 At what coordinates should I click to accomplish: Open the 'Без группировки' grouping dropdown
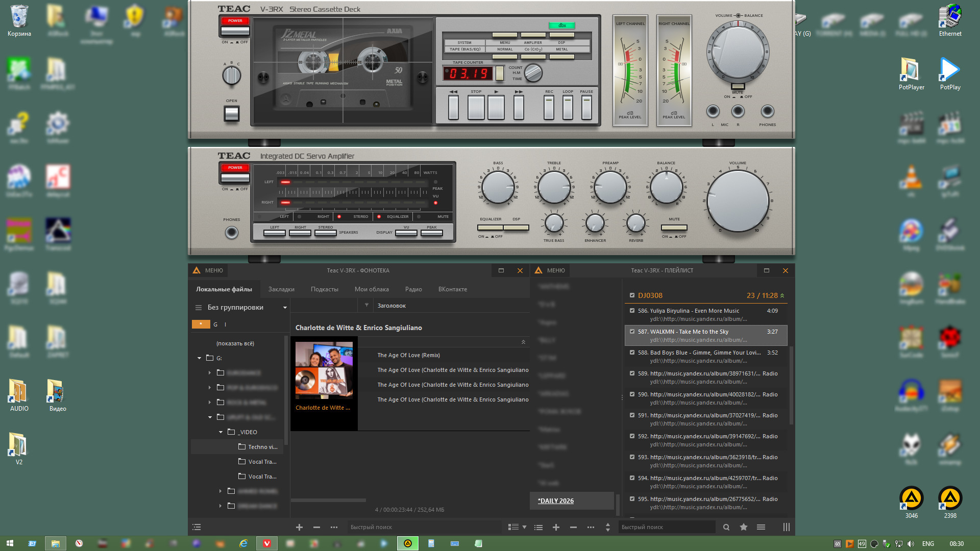285,308
